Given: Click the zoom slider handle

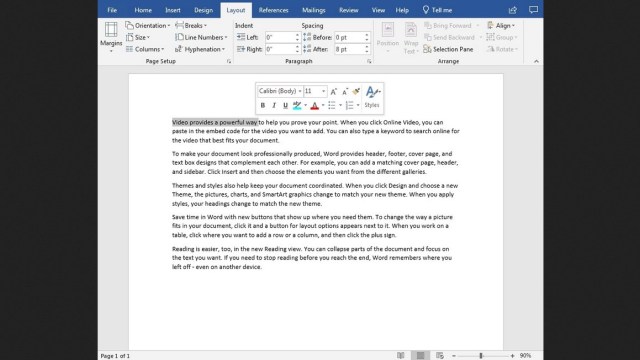Looking at the screenshot, I should 481,356.
